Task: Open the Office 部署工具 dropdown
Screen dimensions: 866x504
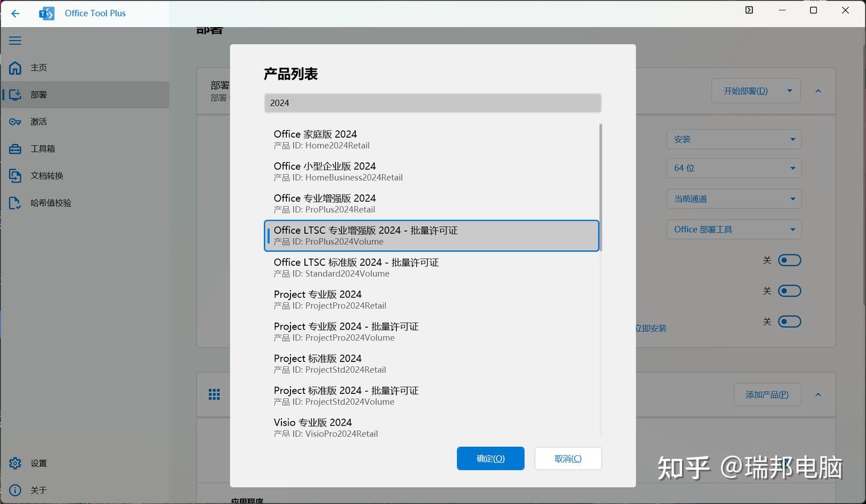Action: click(x=734, y=229)
